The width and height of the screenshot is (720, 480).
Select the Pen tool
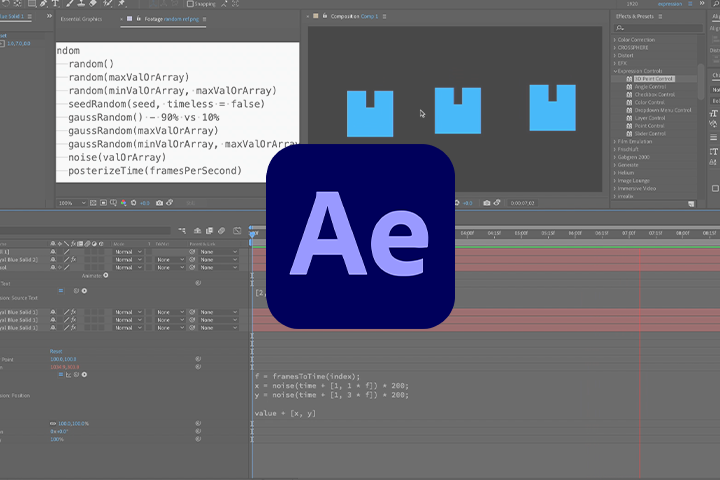coord(44,3)
